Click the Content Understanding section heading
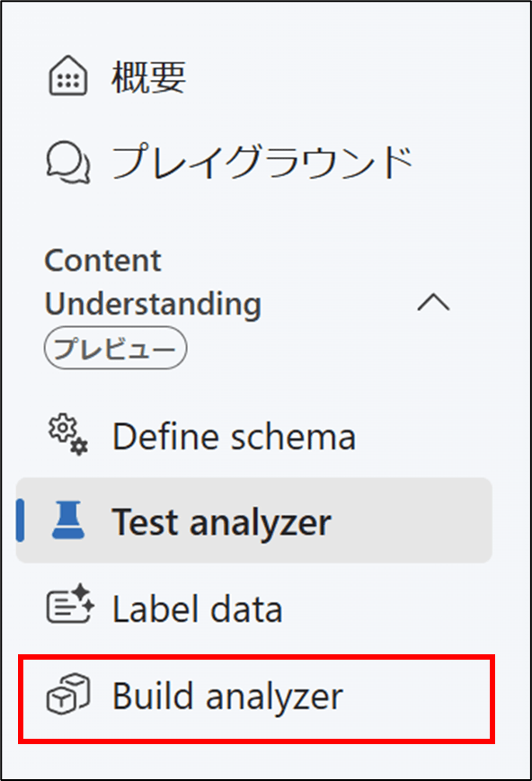This screenshot has width=532, height=781. point(153,282)
